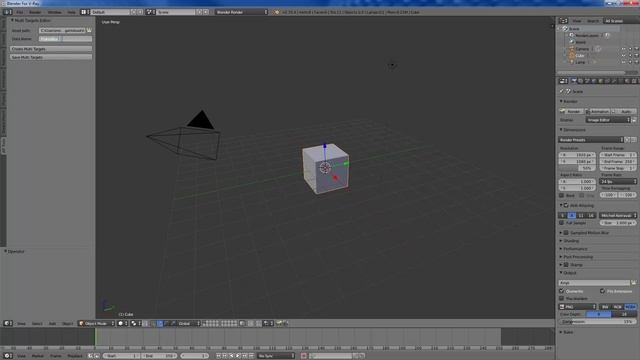This screenshot has width=640, height=360.
Task: Select the Cube in the outliner
Action: point(580,56)
